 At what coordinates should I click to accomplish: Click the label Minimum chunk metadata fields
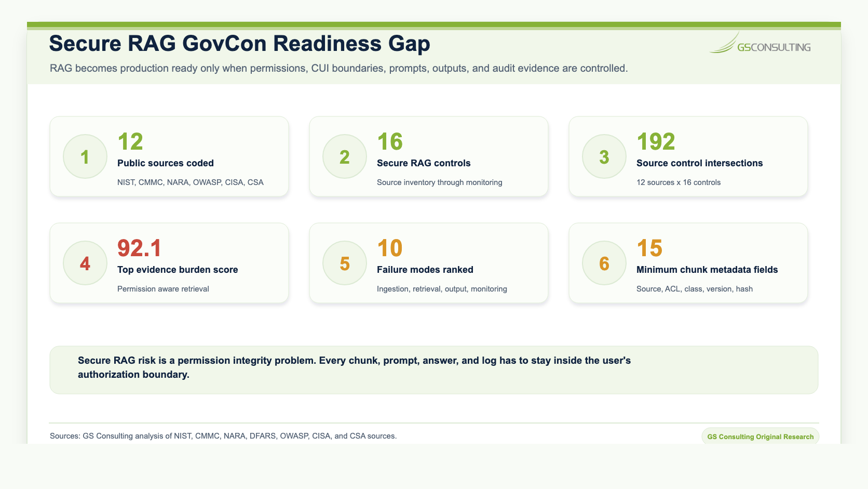coord(707,270)
